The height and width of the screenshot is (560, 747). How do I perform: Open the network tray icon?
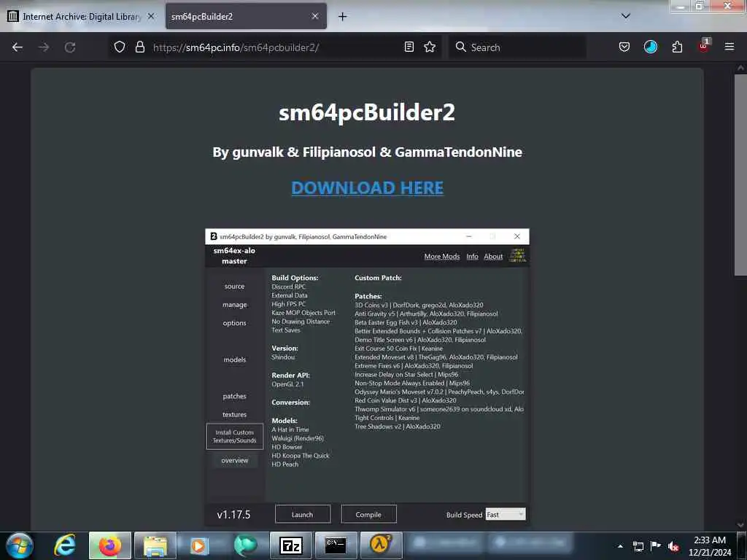638,546
